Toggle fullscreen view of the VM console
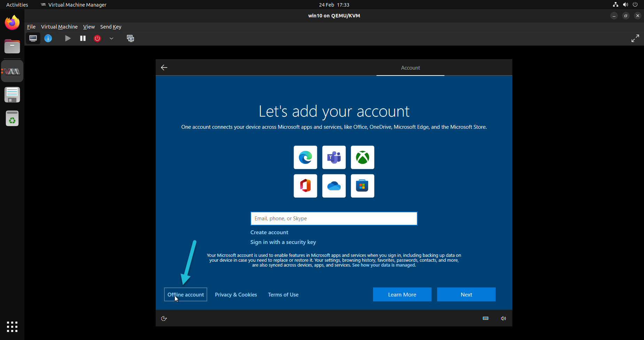 635,38
